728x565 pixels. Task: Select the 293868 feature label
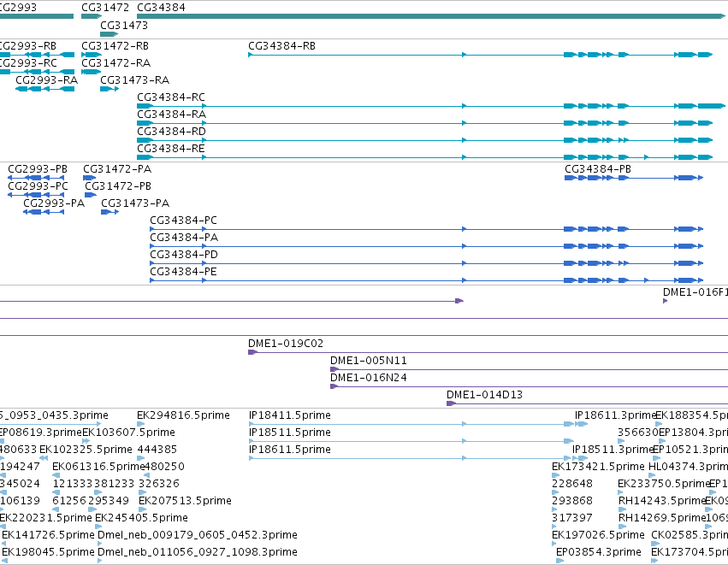coord(572,502)
